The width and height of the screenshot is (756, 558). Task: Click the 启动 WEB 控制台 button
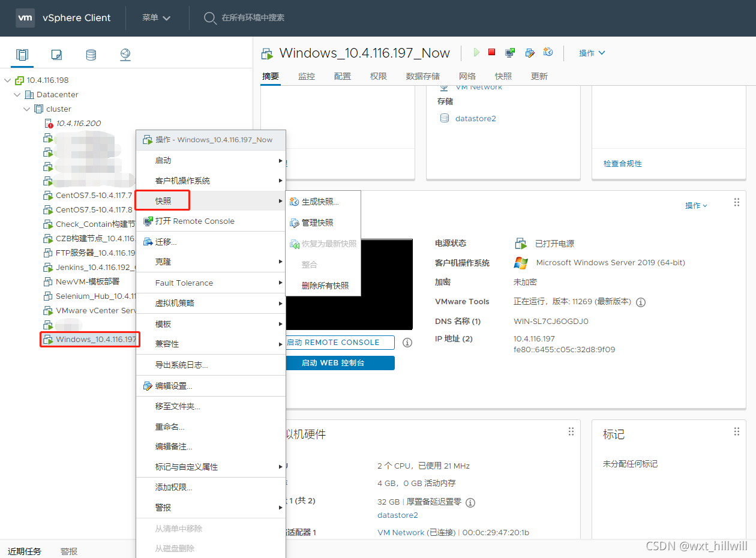tap(340, 363)
